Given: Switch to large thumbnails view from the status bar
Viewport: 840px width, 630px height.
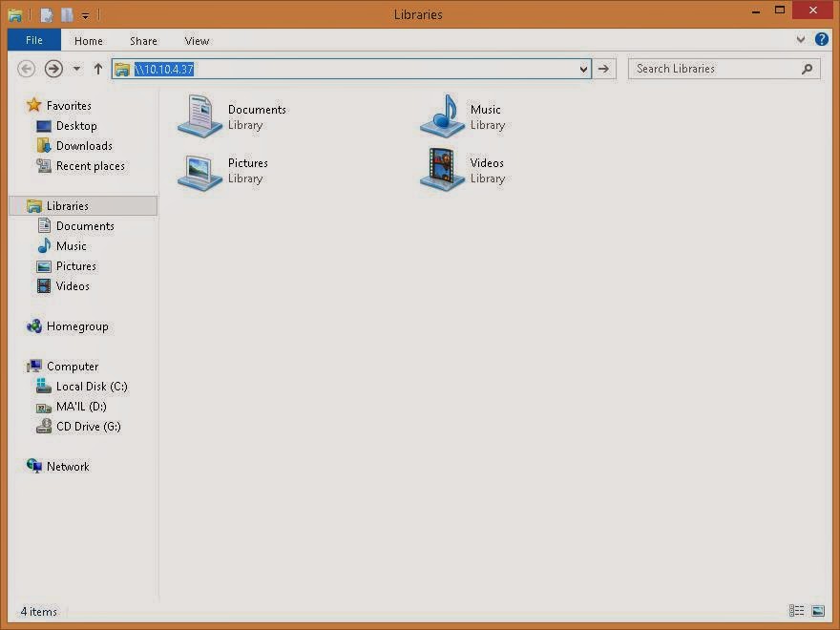Looking at the screenshot, I should pos(819,611).
